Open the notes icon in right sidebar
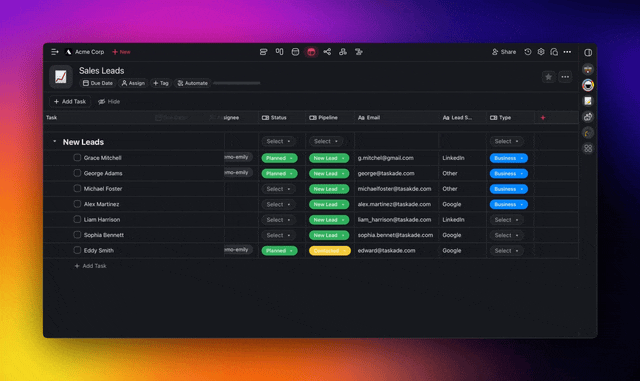Viewport: 640px width, 381px height. 588,101
